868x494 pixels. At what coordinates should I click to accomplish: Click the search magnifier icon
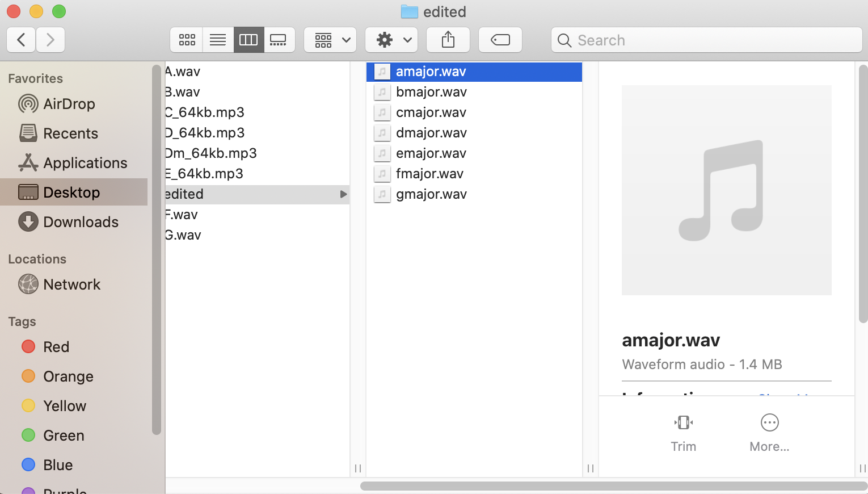tap(564, 40)
